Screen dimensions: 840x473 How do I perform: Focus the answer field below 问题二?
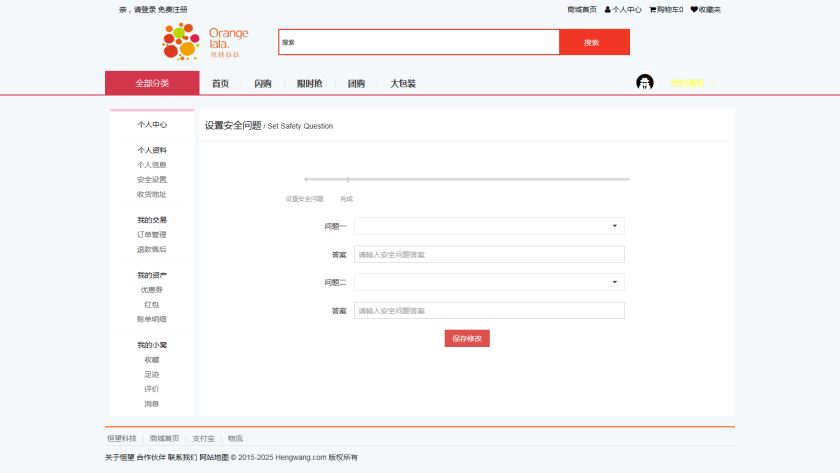(x=489, y=311)
